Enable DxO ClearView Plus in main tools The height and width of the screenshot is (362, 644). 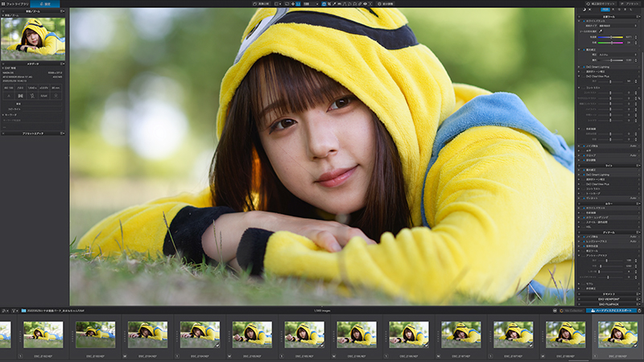pos(584,76)
